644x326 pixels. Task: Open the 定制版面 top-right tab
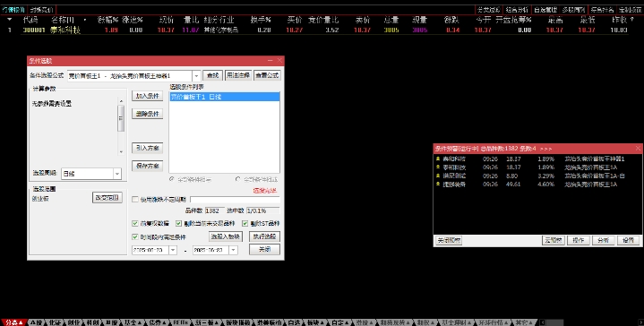(x=630, y=10)
